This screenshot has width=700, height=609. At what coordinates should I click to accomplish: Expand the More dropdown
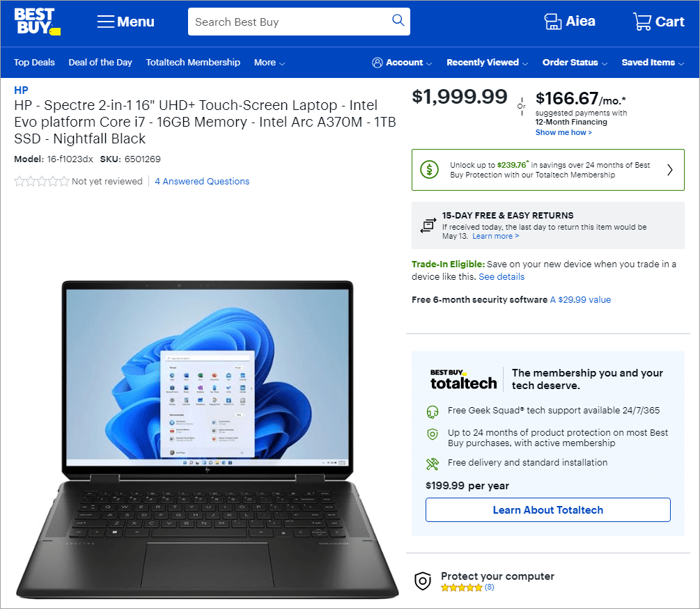[269, 63]
